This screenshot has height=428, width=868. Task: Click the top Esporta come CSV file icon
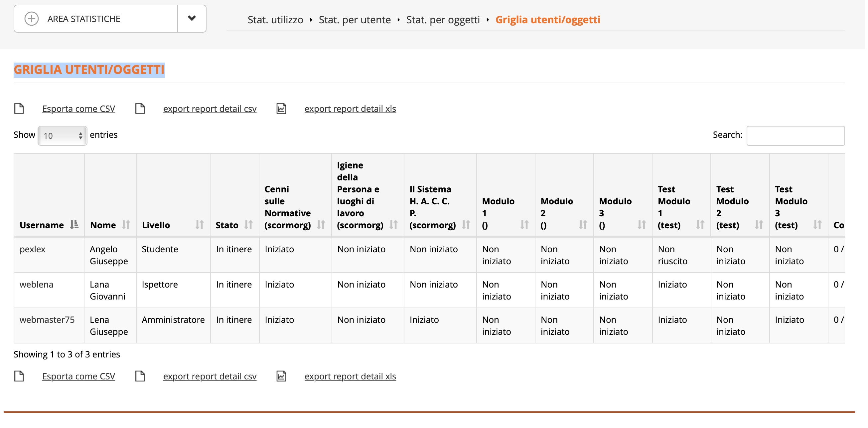19,108
